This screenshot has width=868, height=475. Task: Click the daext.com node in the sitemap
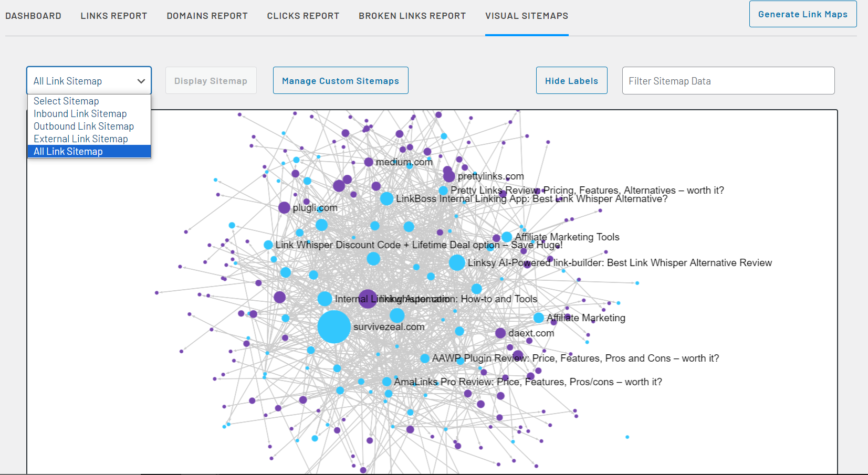click(499, 333)
